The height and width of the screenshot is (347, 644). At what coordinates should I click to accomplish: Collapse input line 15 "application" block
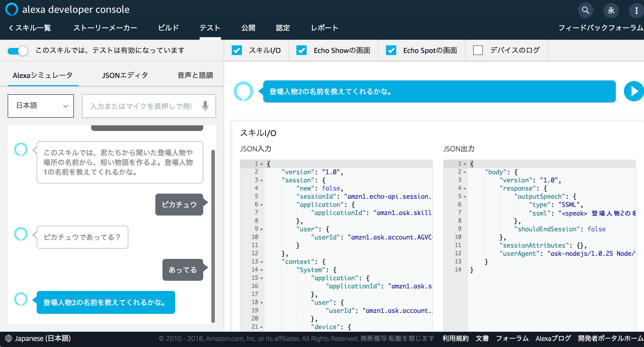[262, 278]
